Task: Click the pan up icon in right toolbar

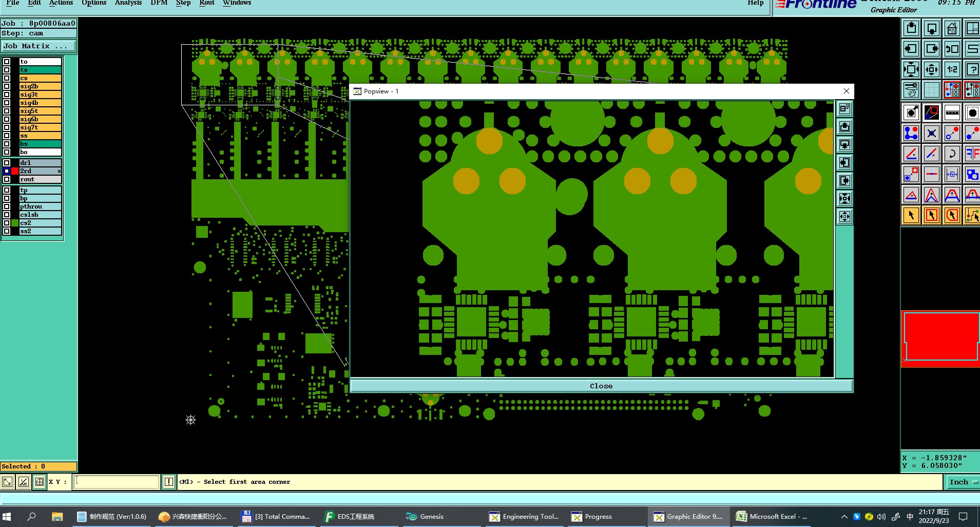Action: pos(911,28)
